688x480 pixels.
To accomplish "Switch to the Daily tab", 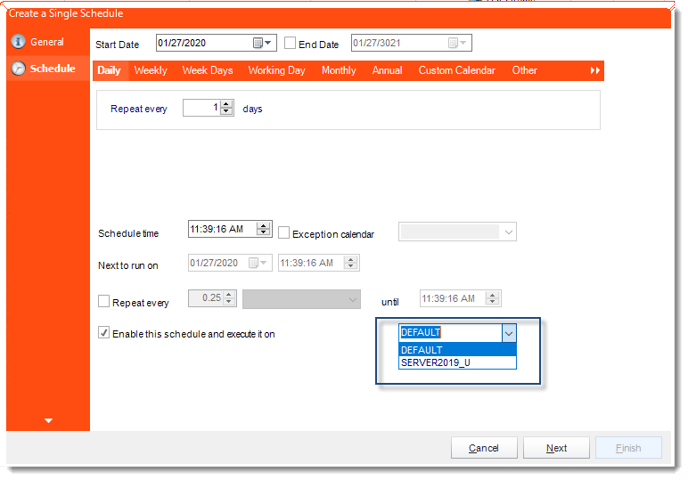I will pos(109,71).
